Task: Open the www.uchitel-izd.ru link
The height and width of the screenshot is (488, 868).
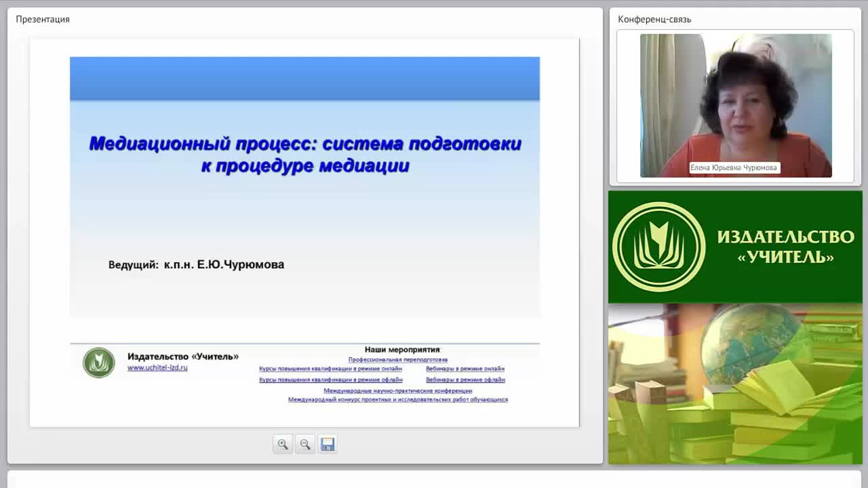Action: pos(157,367)
